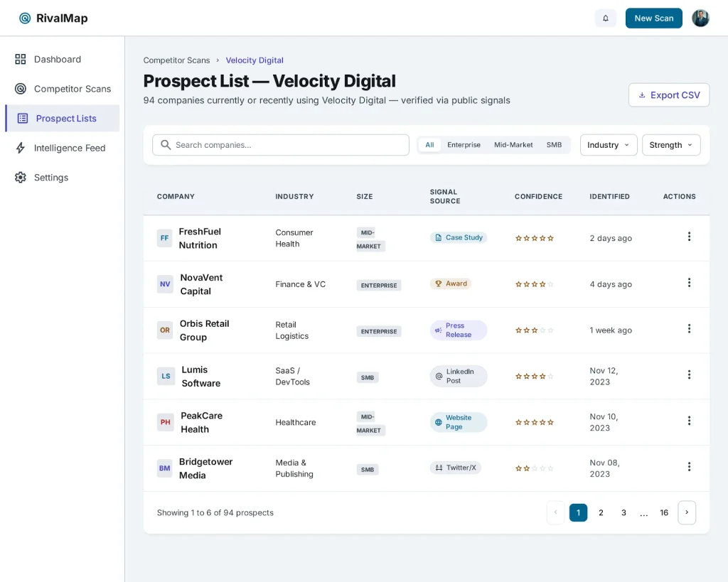Open the Industry dropdown
Screen dimensions: 728x582
pyautogui.click(x=609, y=145)
